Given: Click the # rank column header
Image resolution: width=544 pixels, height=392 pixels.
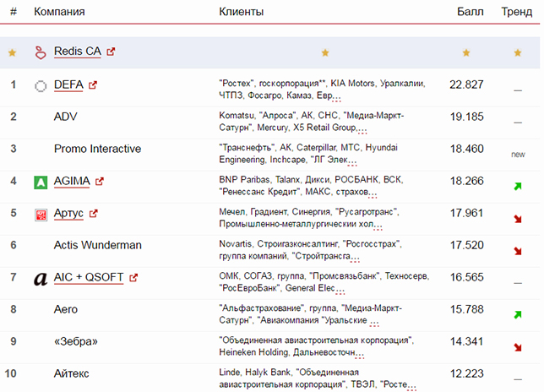Looking at the screenshot, I should click(x=14, y=12).
